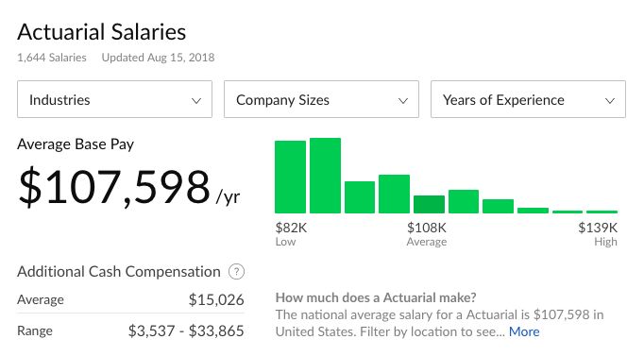Click the darker green average salary bar

coord(430,205)
